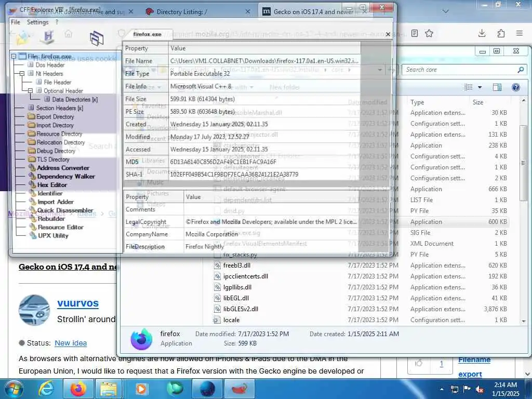Open the ? help menu in CFF Explorer
This screenshot has height=399, width=532.
coord(57,22)
